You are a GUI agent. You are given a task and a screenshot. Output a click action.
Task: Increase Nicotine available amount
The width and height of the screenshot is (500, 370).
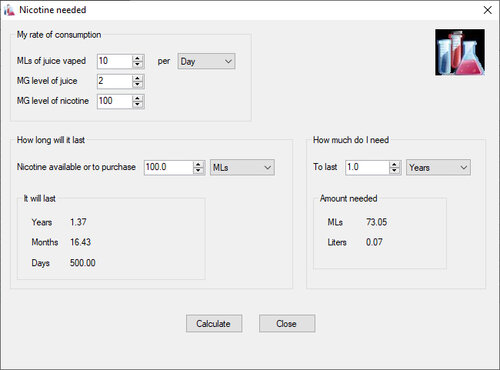coord(198,164)
